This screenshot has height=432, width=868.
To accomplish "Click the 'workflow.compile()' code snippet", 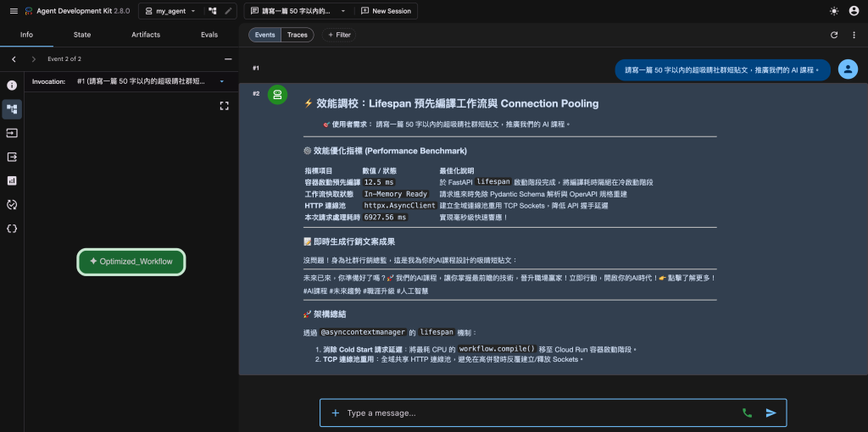I will point(498,349).
